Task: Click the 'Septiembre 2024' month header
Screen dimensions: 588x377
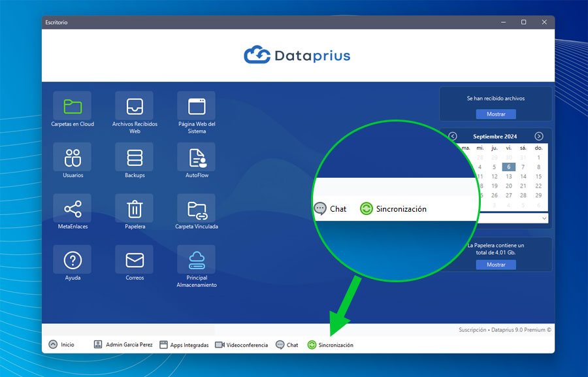Action: point(495,137)
